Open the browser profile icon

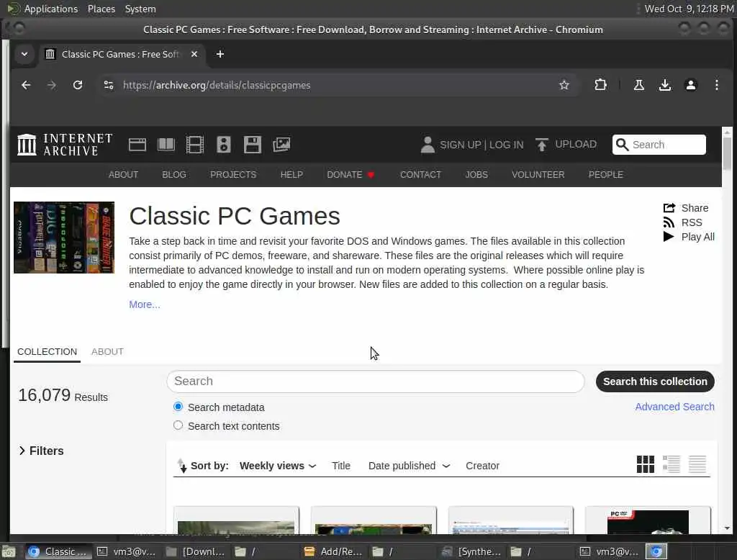(x=690, y=85)
